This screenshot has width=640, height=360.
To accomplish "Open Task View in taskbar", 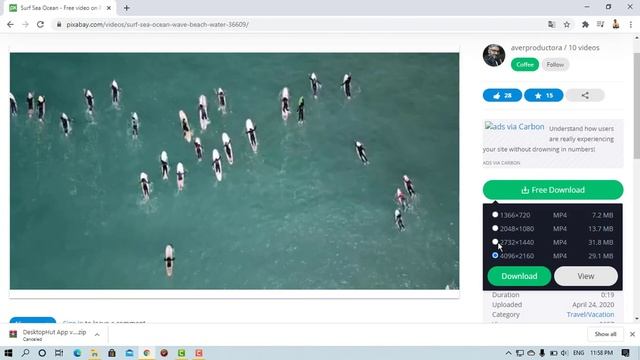I will (x=59, y=353).
